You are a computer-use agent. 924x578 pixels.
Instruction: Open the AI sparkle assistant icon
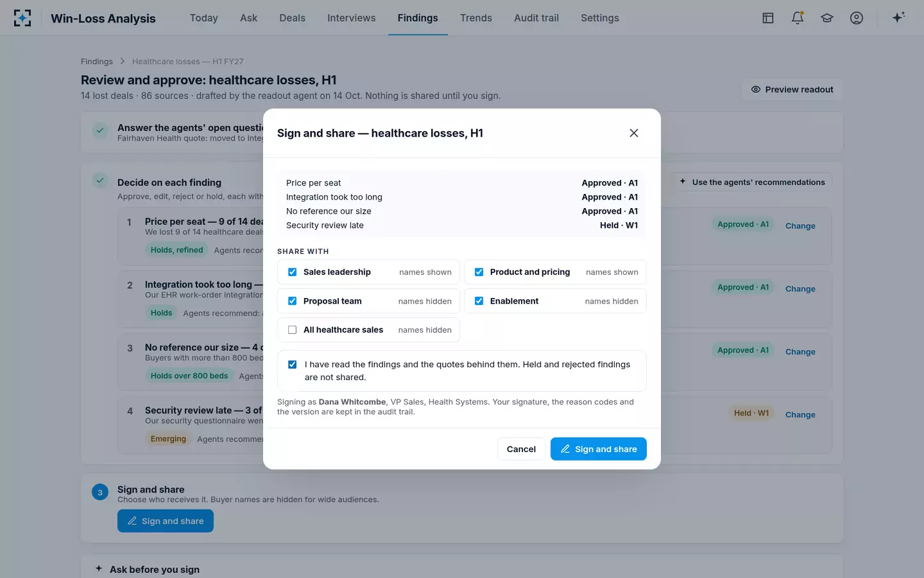898,17
